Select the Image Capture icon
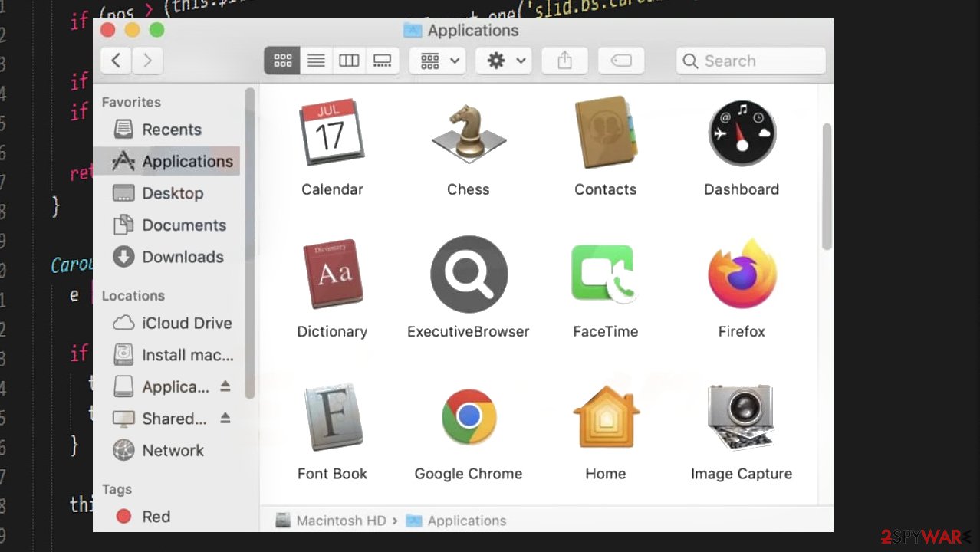This screenshot has height=552, width=980. point(742,416)
